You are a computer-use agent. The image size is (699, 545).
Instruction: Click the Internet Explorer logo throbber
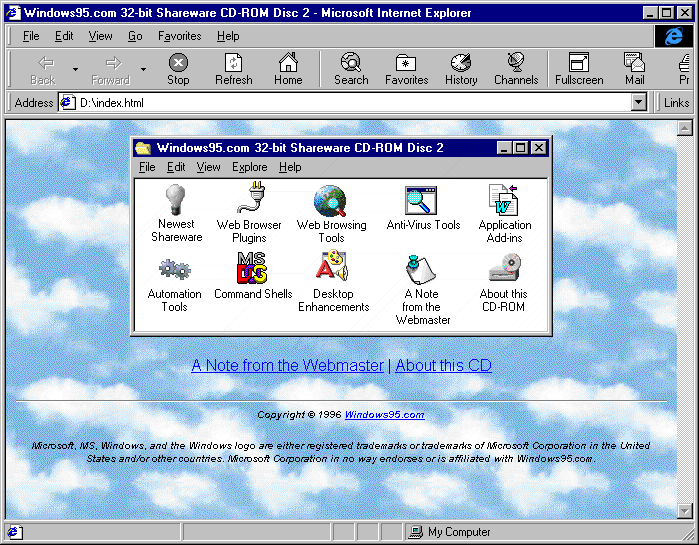674,36
